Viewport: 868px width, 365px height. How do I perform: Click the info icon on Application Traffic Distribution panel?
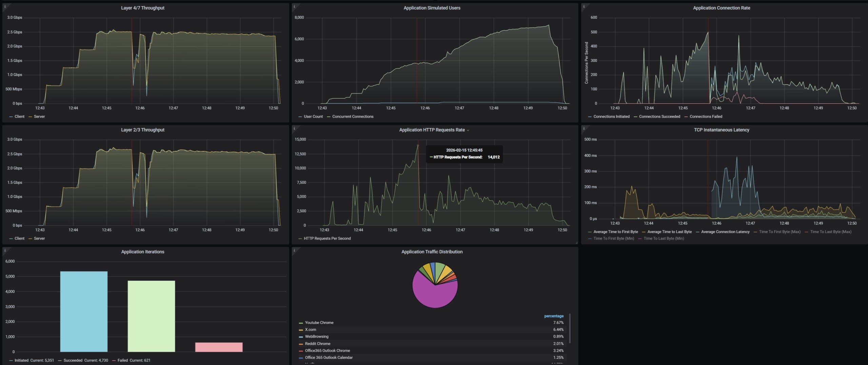click(x=294, y=250)
